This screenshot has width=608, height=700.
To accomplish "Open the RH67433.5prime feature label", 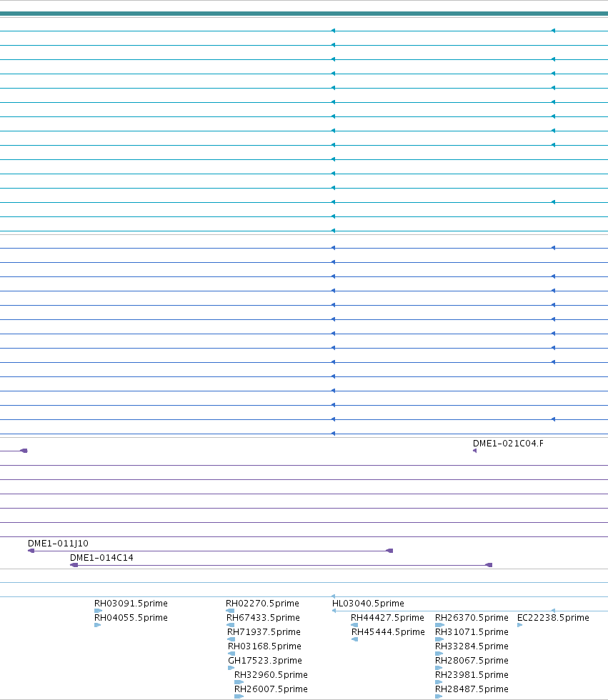I will 263,617.
